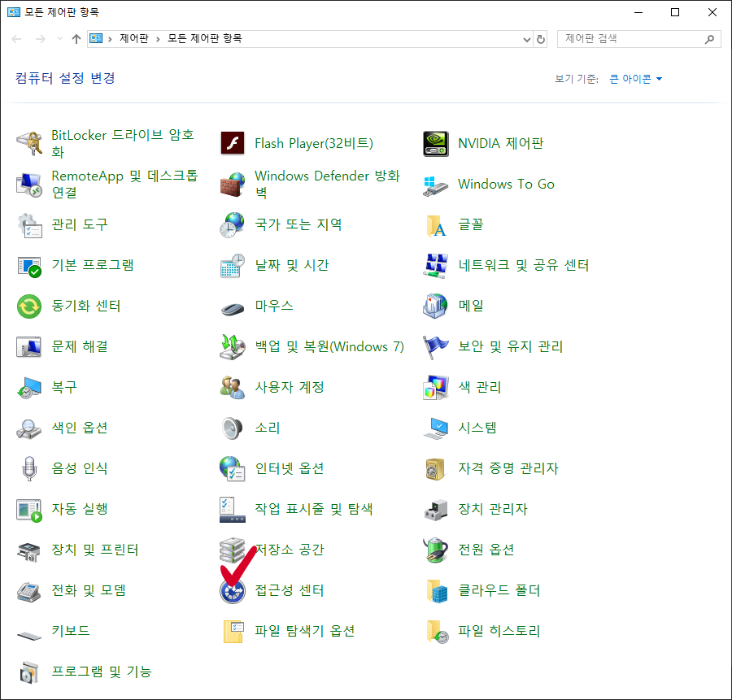The image size is (732, 700).
Task: Click the 저장소 공간 link text
Action: tap(290, 550)
